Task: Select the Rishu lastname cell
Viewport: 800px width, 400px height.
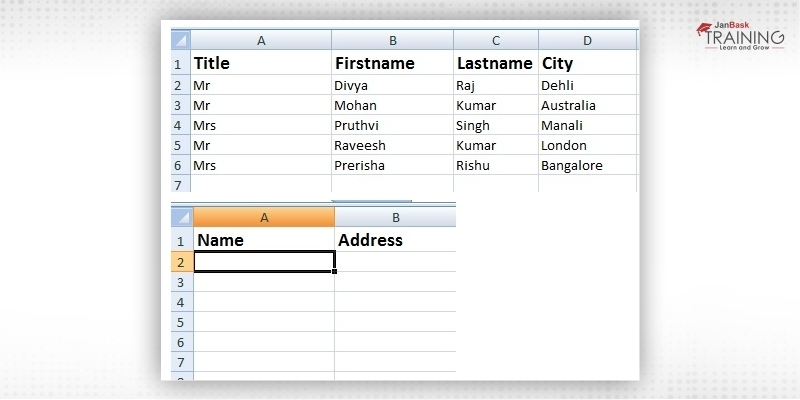Action: click(496, 165)
